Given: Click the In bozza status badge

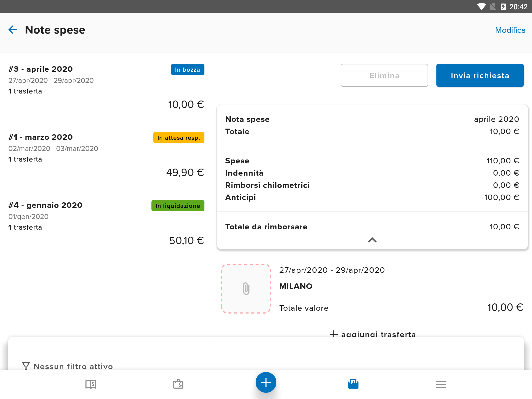Looking at the screenshot, I should [x=188, y=70].
